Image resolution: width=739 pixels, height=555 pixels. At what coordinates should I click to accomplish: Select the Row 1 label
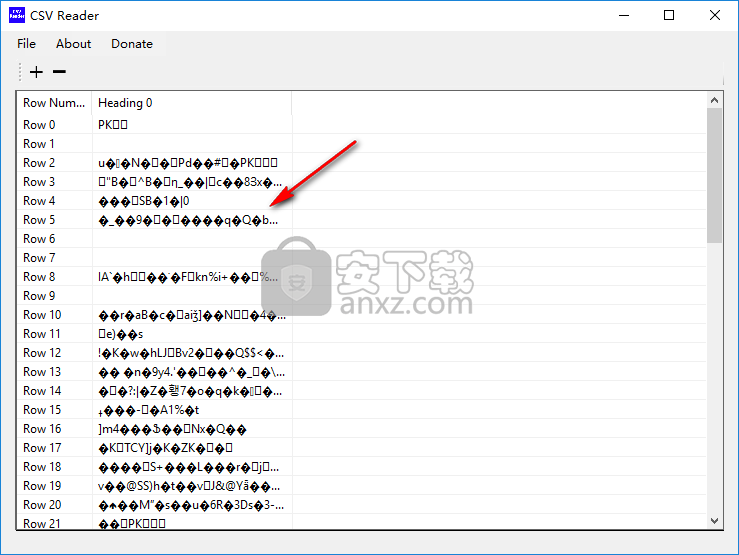[x=39, y=144]
